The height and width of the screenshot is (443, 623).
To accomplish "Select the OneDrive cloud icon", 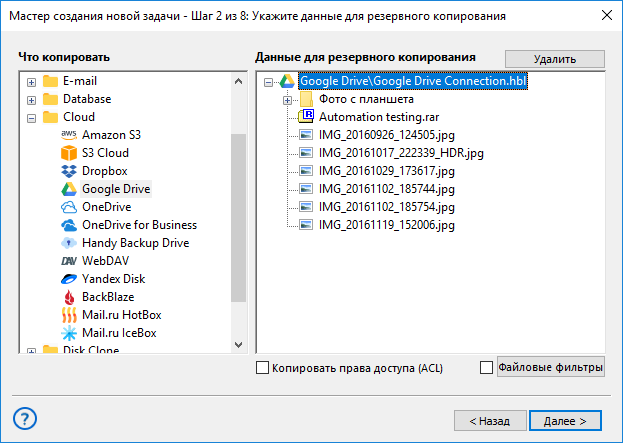I will click(x=69, y=207).
